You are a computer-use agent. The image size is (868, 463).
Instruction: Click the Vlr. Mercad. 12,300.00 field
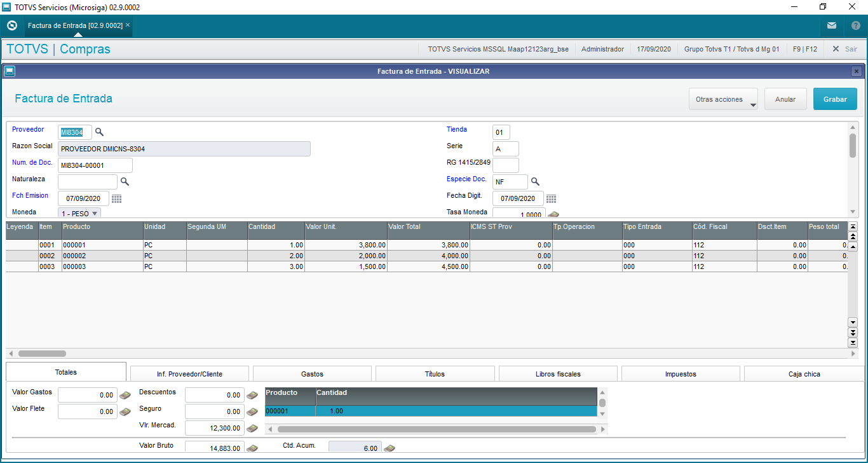pos(215,428)
